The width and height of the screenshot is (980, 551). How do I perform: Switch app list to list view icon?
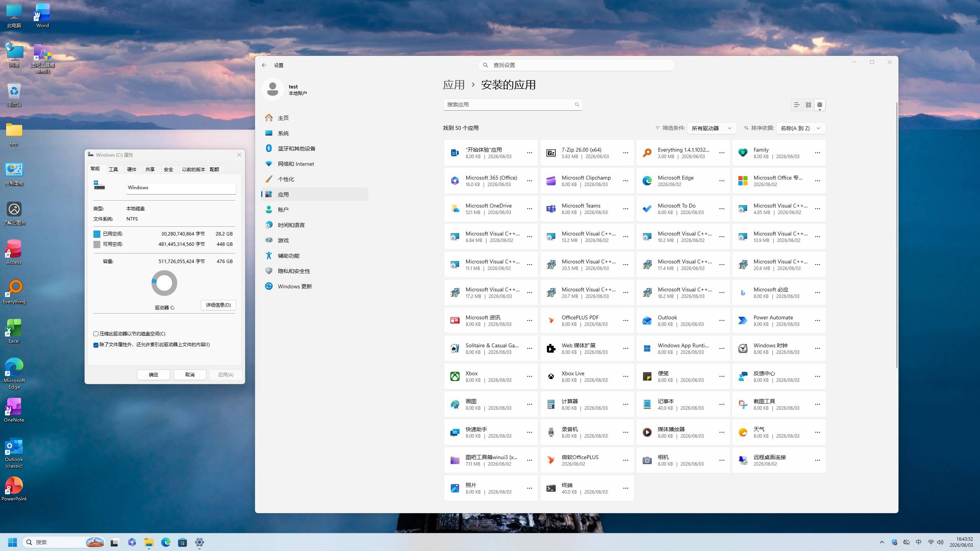pyautogui.click(x=797, y=105)
